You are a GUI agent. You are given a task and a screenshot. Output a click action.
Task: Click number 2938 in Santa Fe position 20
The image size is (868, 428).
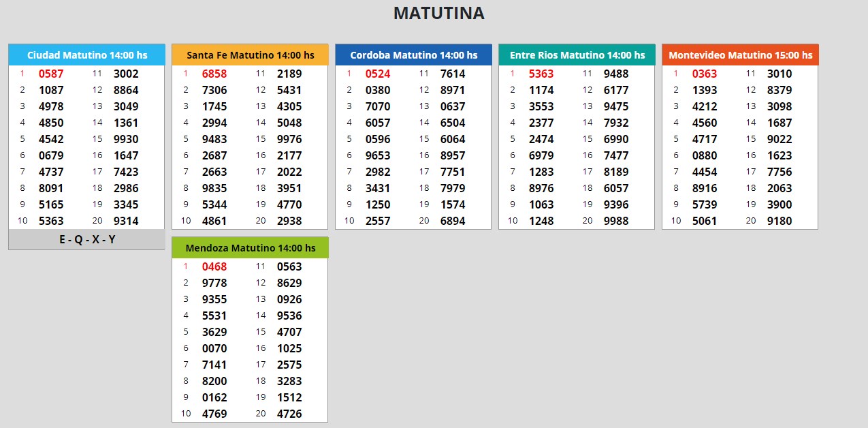tap(289, 221)
